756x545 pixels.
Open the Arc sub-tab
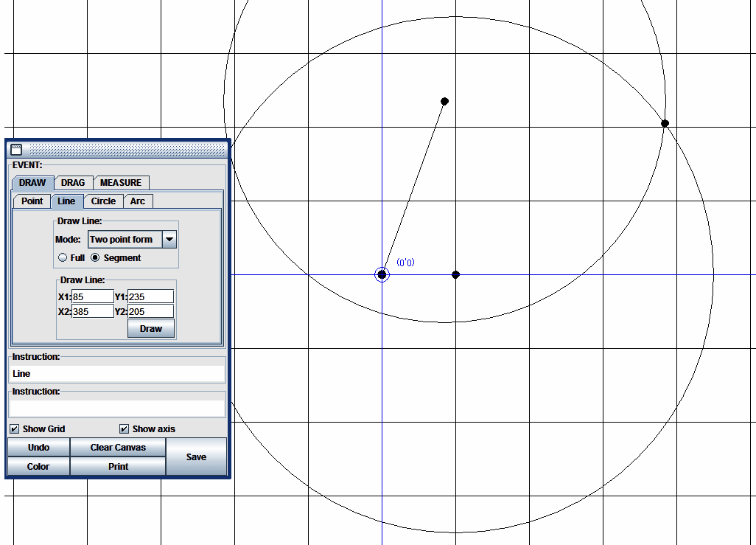pos(138,201)
